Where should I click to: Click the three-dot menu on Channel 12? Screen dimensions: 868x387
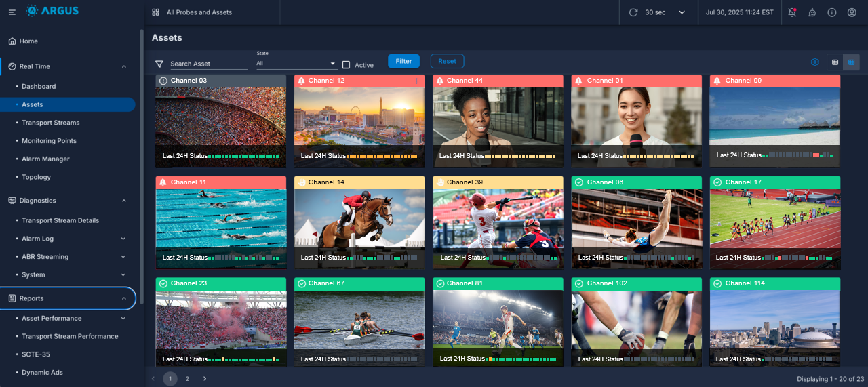pos(416,81)
